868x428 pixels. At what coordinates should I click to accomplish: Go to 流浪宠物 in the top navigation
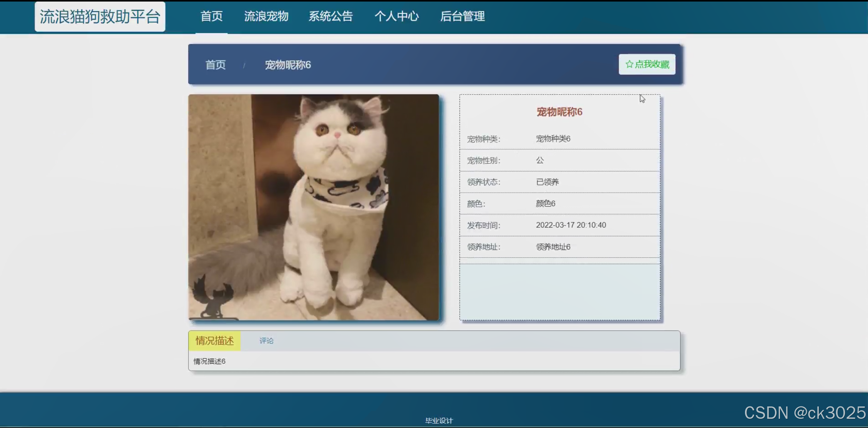coord(266,16)
